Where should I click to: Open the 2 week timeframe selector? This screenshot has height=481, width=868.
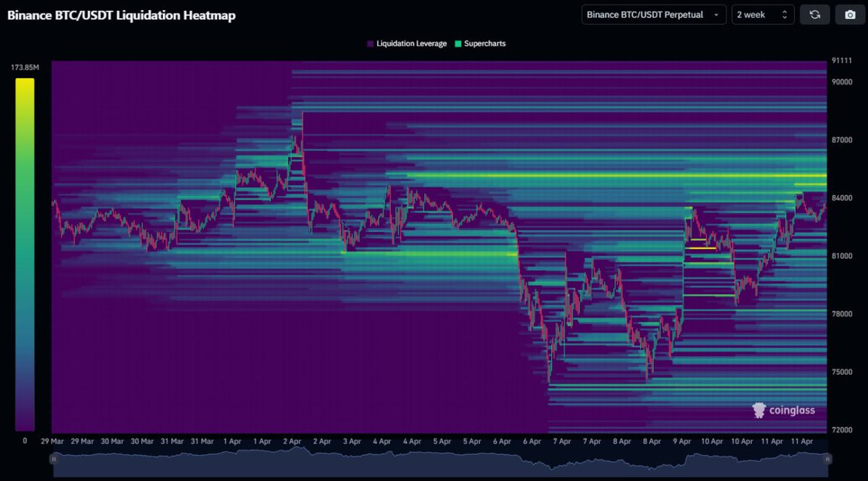coord(763,14)
